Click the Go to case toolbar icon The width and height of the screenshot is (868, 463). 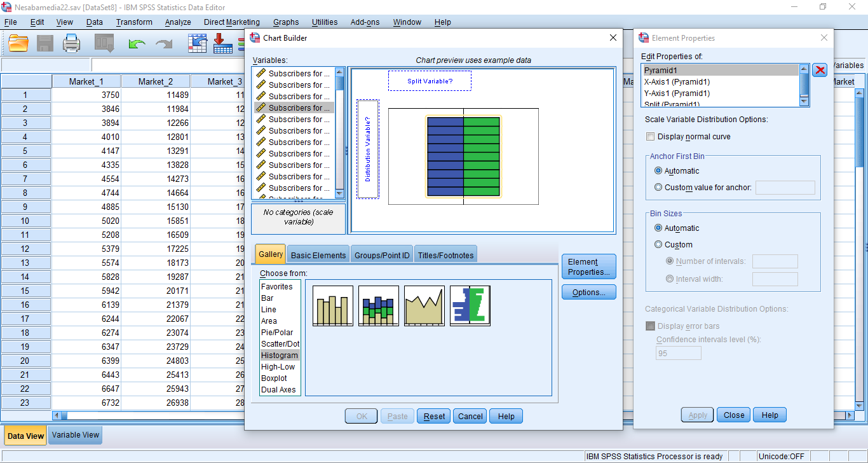coord(198,43)
